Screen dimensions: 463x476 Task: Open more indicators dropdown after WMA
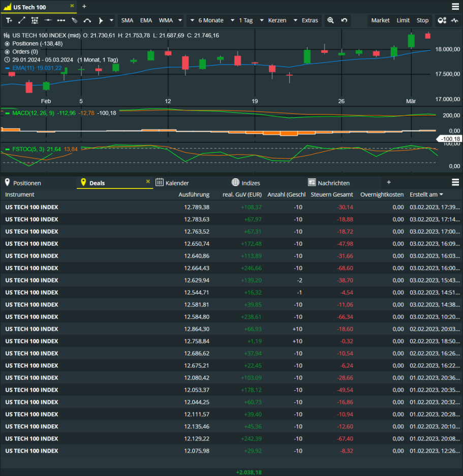click(180, 20)
